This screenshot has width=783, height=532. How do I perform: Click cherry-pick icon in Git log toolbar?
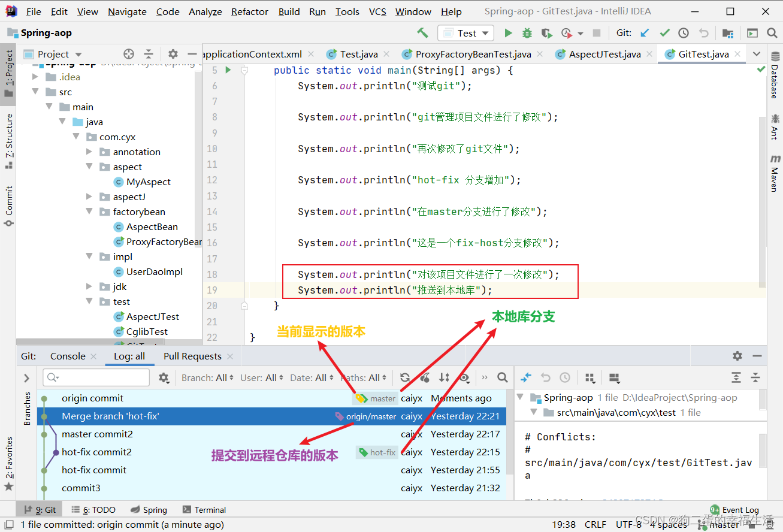pyautogui.click(x=425, y=377)
